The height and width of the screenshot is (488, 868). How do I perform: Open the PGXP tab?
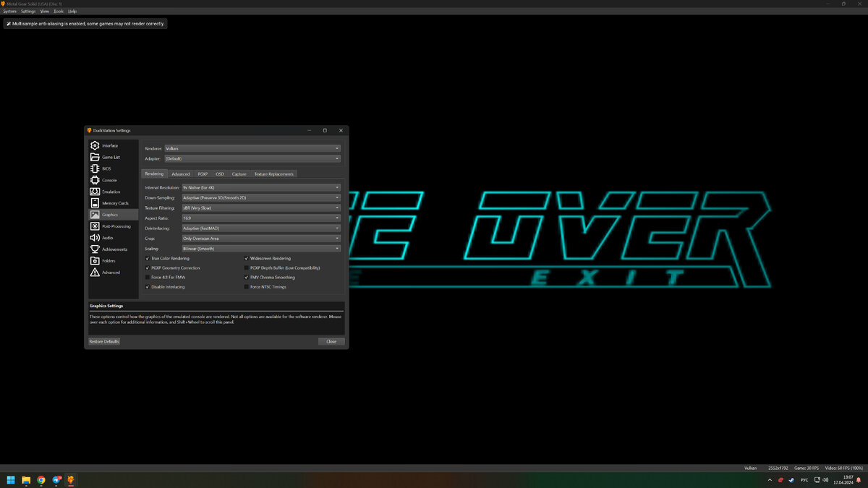coord(203,174)
